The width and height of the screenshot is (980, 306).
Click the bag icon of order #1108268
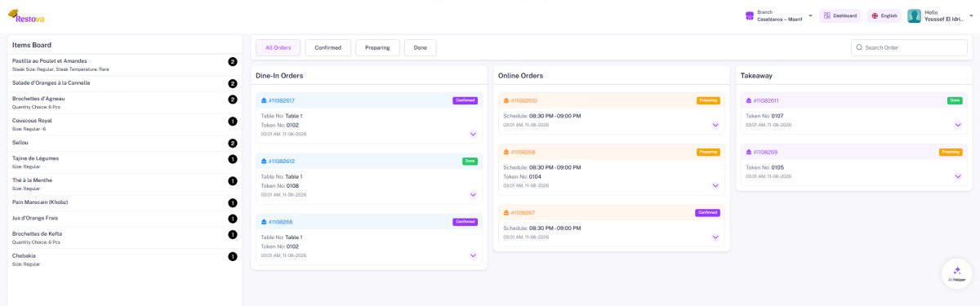pos(506,152)
